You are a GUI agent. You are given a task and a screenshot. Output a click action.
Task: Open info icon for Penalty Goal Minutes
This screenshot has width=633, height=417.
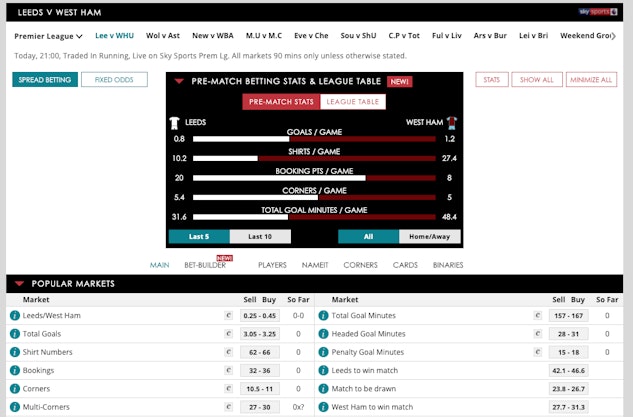tap(323, 352)
